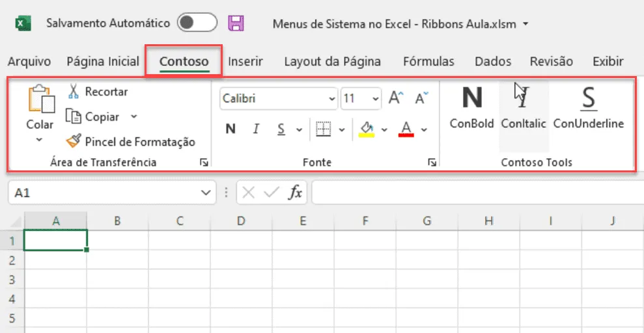Open font color dropdown arrow
644x333 pixels.
click(425, 130)
